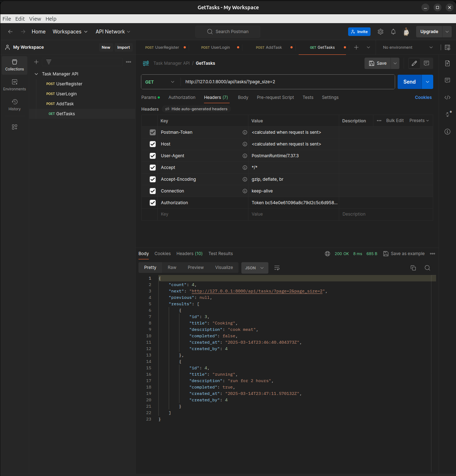Open the Save options dropdown arrow
Viewport: 456px width, 476px height.
tap(395, 63)
